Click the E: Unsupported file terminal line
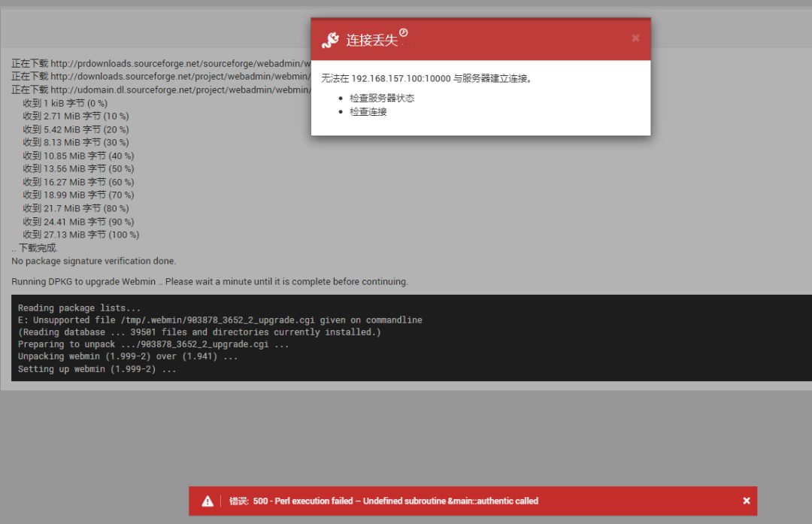812x524 pixels. (x=220, y=320)
